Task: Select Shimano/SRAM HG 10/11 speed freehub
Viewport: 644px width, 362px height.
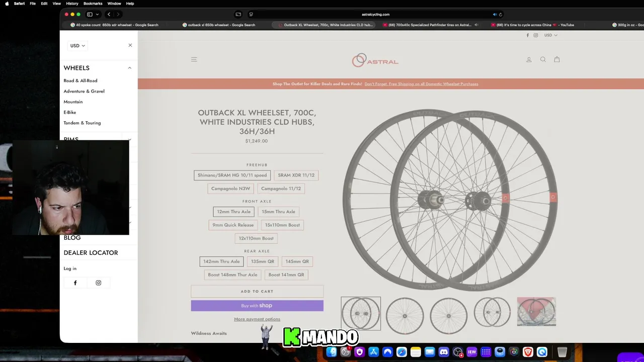Action: (x=232, y=175)
